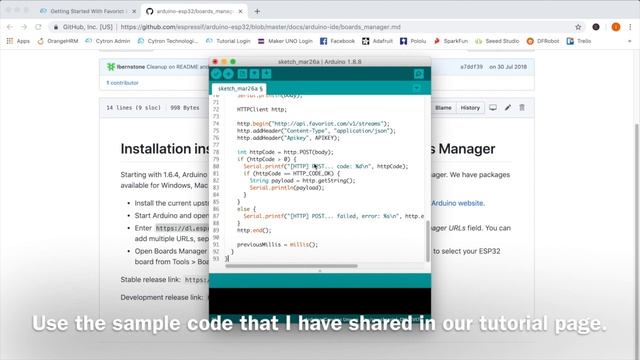Open the Chrome three-dot menu

(630, 27)
